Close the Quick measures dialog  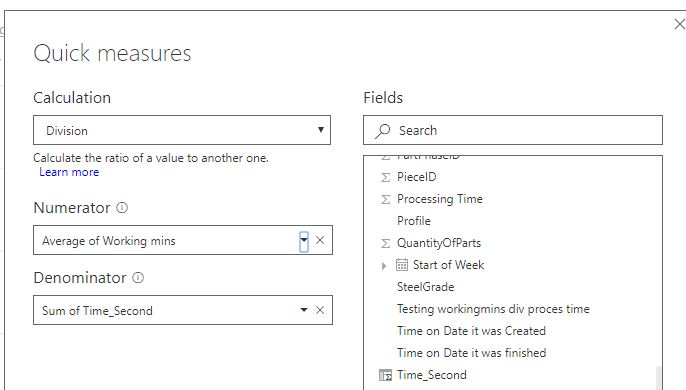(x=679, y=24)
